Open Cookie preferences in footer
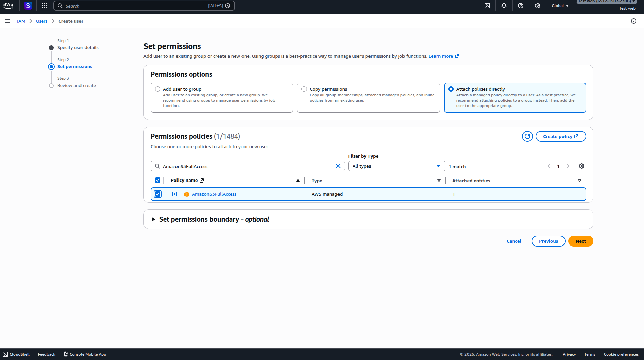Screen dimensions: 644x360 (x=621, y=354)
